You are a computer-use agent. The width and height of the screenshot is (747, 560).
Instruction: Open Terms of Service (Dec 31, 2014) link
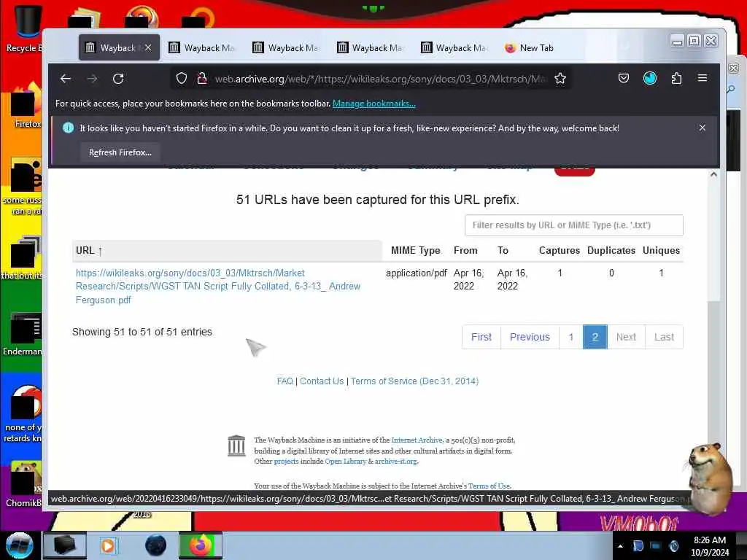(414, 381)
